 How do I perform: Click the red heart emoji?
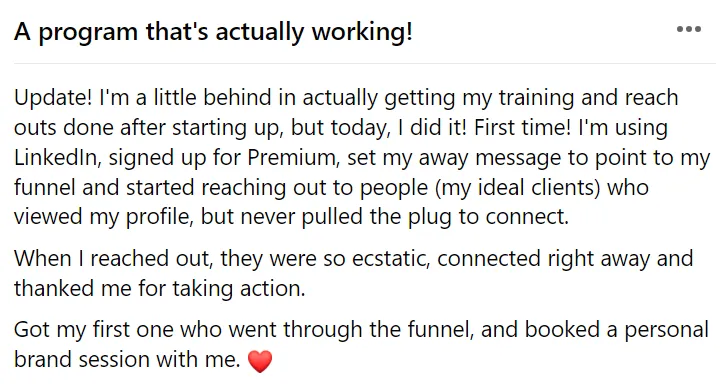(x=260, y=361)
